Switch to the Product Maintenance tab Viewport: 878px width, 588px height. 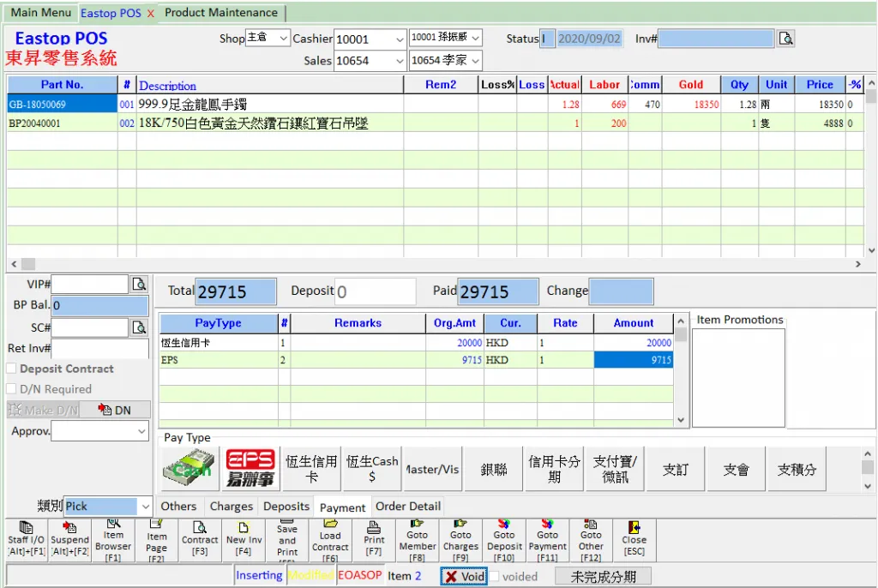point(221,13)
